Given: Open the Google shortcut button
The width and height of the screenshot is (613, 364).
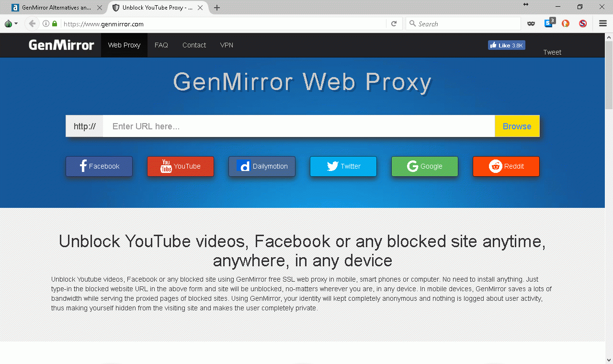Looking at the screenshot, I should [425, 166].
